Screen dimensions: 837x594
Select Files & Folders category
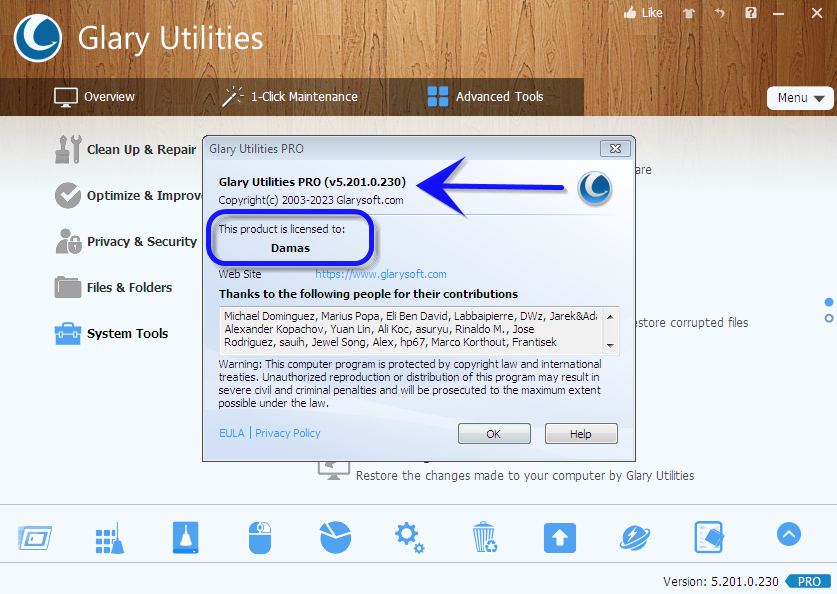click(x=113, y=288)
